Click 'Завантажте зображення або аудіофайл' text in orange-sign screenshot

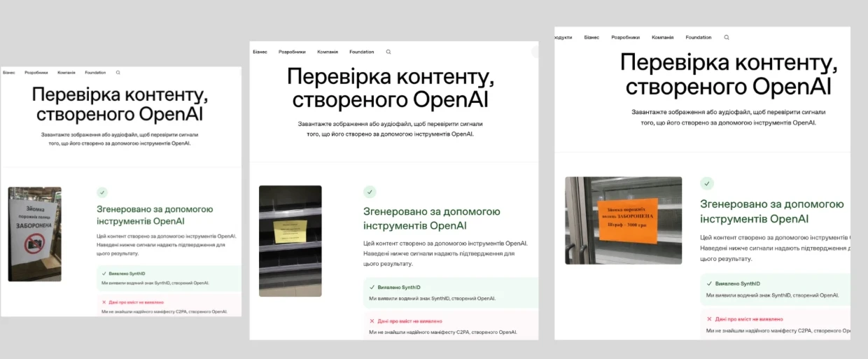(691, 111)
